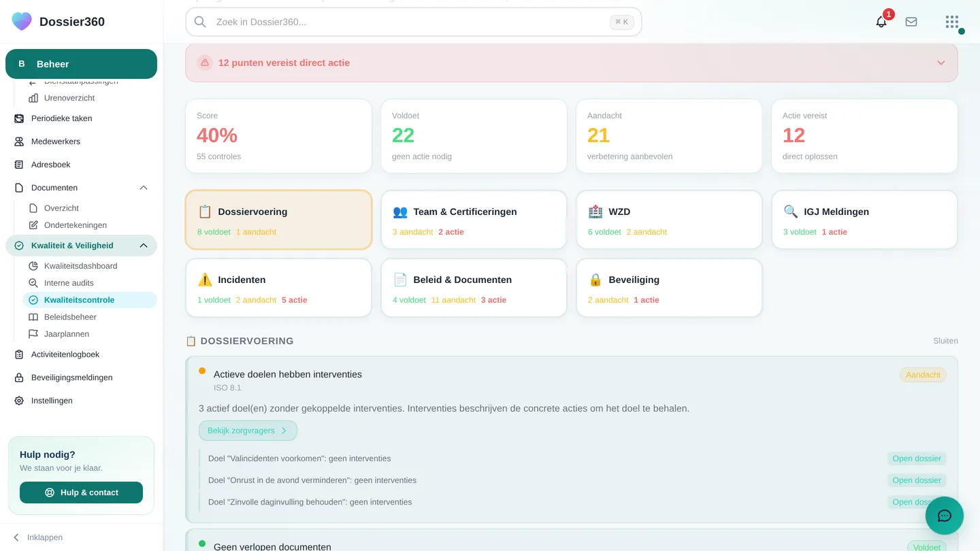This screenshot has width=980, height=551.
Task: Click the Beveiligingsmeldingen lock icon
Action: click(x=19, y=378)
